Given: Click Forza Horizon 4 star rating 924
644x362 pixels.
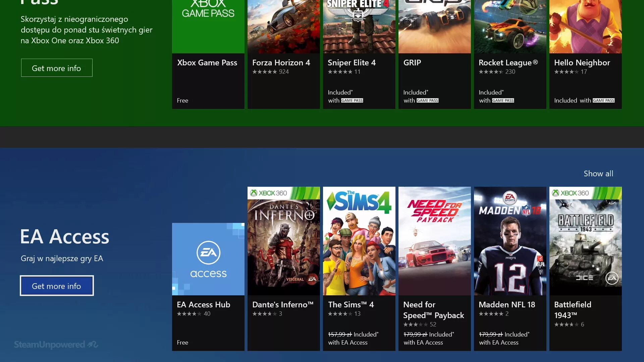Looking at the screenshot, I should point(270,72).
